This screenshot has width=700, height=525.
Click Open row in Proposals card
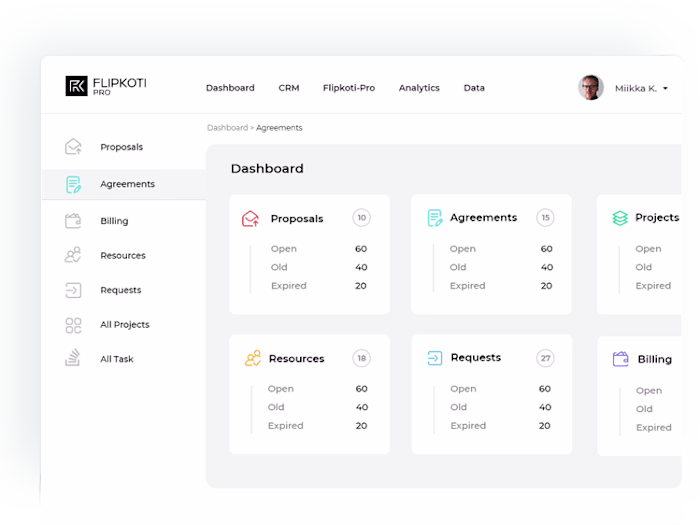(319, 249)
